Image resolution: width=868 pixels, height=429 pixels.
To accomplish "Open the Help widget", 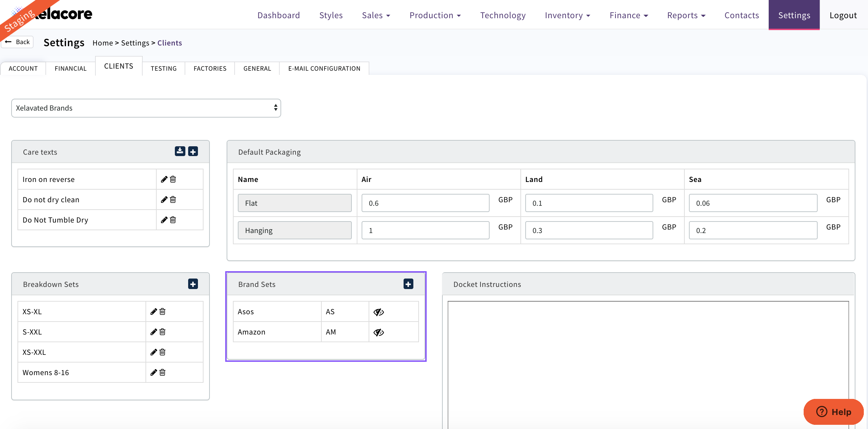I will pos(834,412).
